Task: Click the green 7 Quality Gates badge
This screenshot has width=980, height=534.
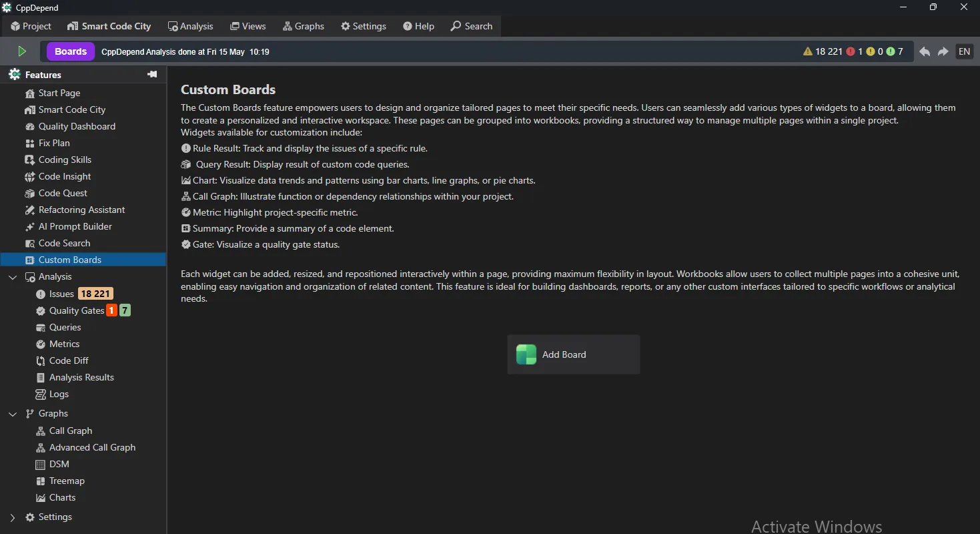Action: (x=125, y=310)
